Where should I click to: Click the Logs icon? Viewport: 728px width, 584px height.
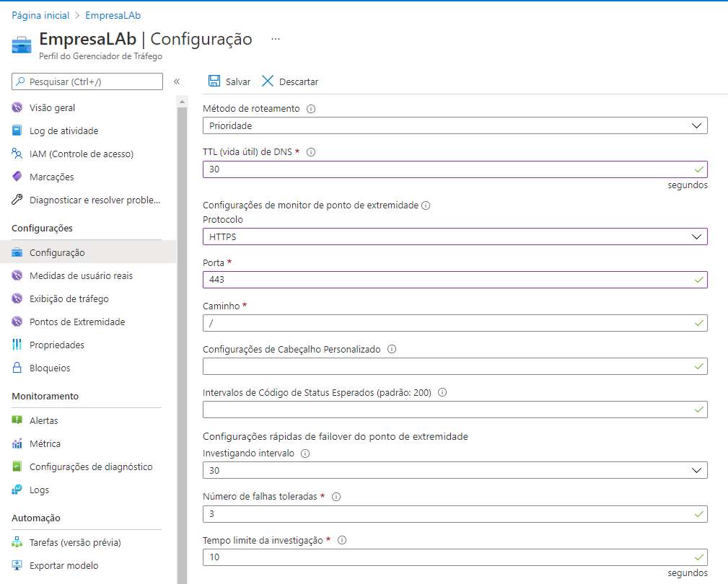coord(17,490)
